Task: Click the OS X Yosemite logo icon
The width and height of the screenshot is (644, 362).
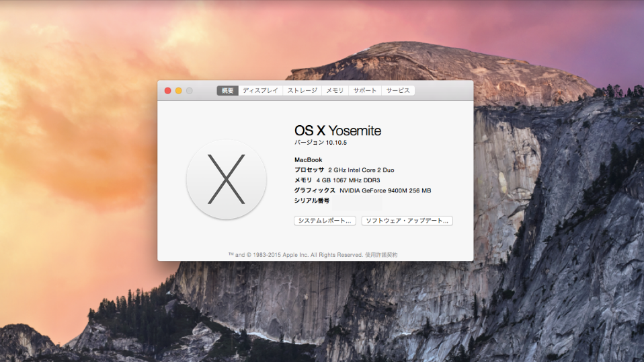Action: [x=227, y=179]
